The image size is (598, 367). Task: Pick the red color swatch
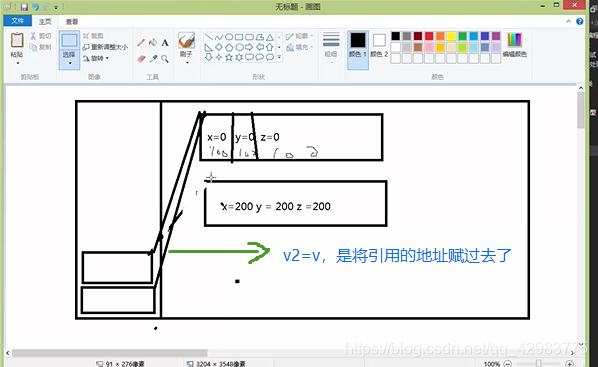(429, 36)
